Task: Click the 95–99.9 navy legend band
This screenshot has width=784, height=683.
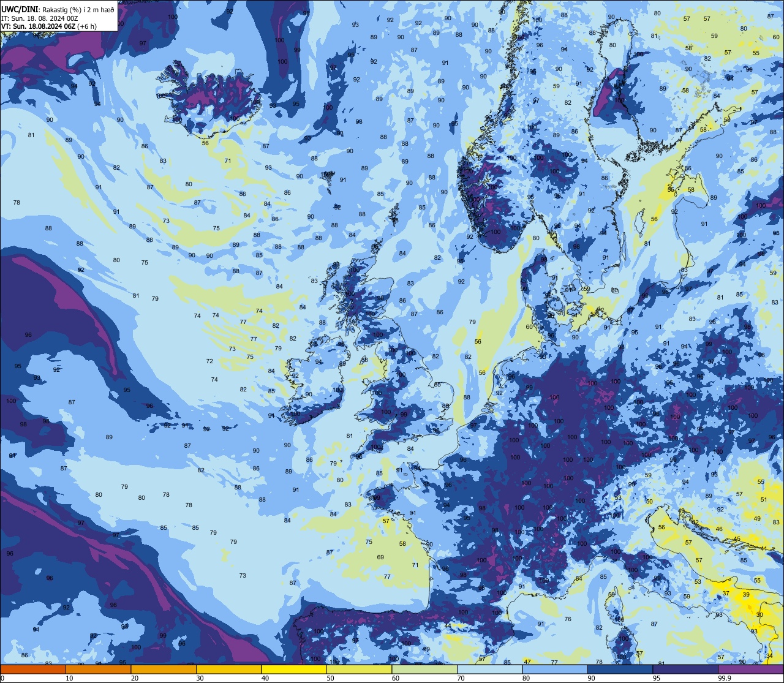Action: coord(685,669)
